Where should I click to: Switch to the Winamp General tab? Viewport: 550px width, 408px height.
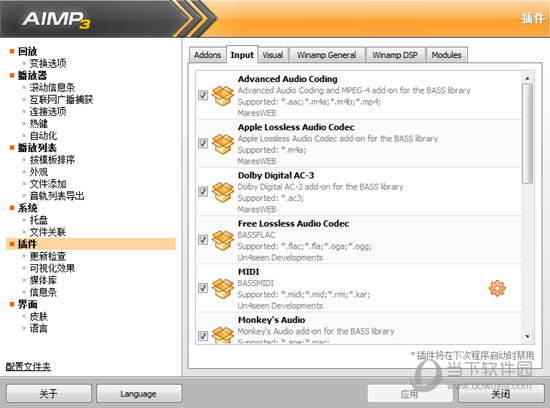tap(327, 55)
